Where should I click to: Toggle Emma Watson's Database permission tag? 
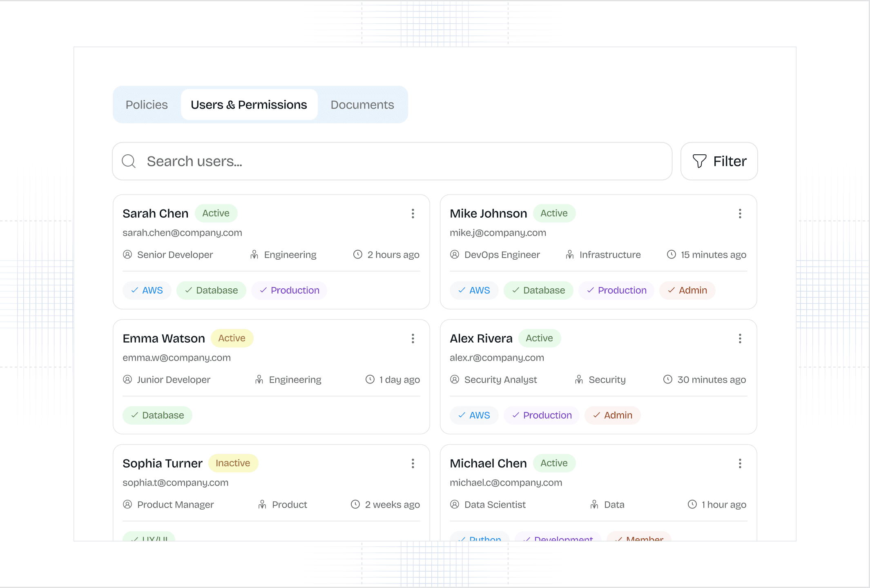[x=157, y=415]
